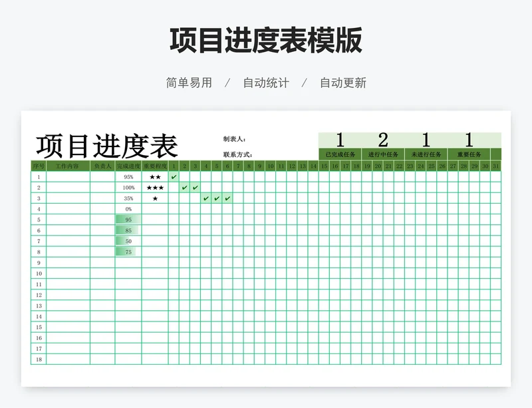Select the 95% completion cell in row 1
532x408 pixels.
point(128,177)
